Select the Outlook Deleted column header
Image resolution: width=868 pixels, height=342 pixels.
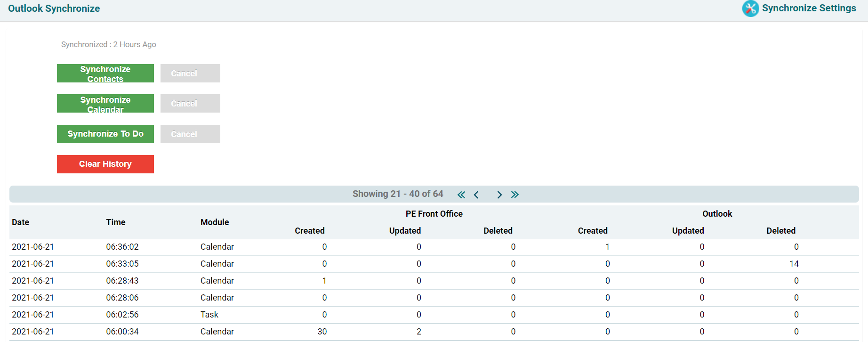[x=781, y=231]
